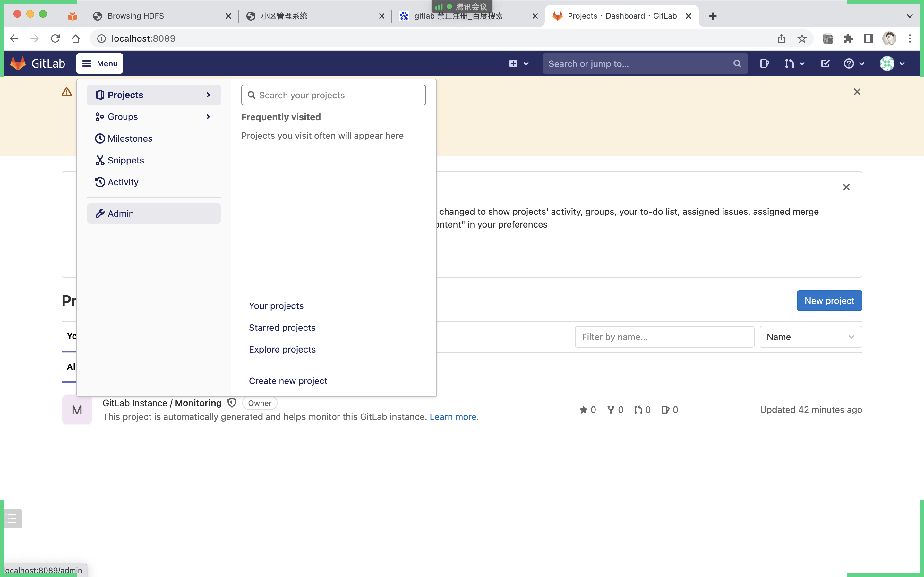Dismiss the yellow warning banner

(857, 92)
